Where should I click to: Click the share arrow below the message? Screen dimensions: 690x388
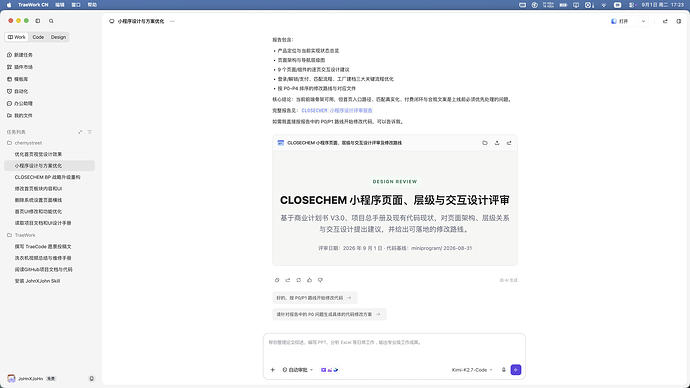coord(288,280)
